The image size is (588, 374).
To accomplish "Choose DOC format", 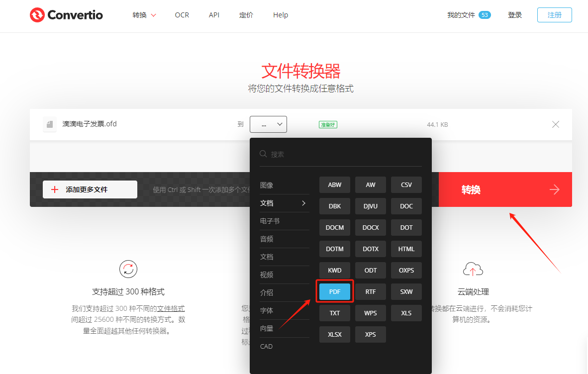I will click(x=406, y=206).
